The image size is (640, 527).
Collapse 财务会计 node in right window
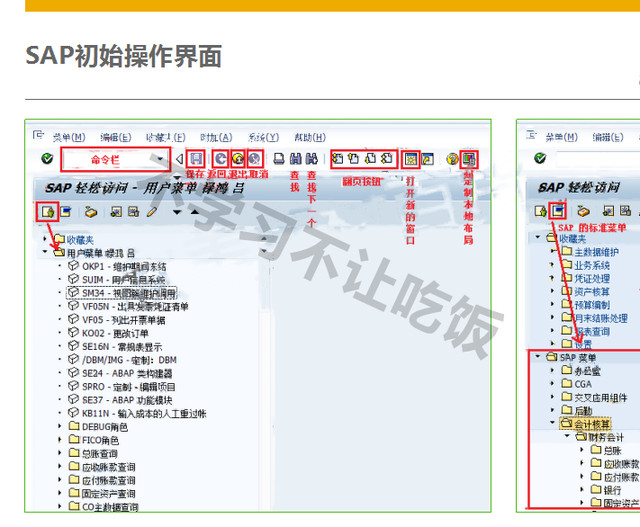pos(567,436)
